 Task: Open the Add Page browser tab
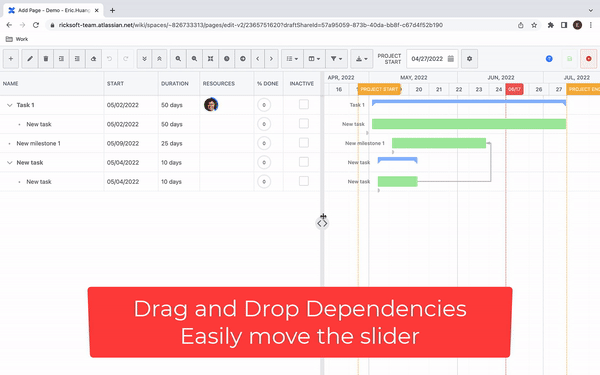pyautogui.click(x=53, y=10)
